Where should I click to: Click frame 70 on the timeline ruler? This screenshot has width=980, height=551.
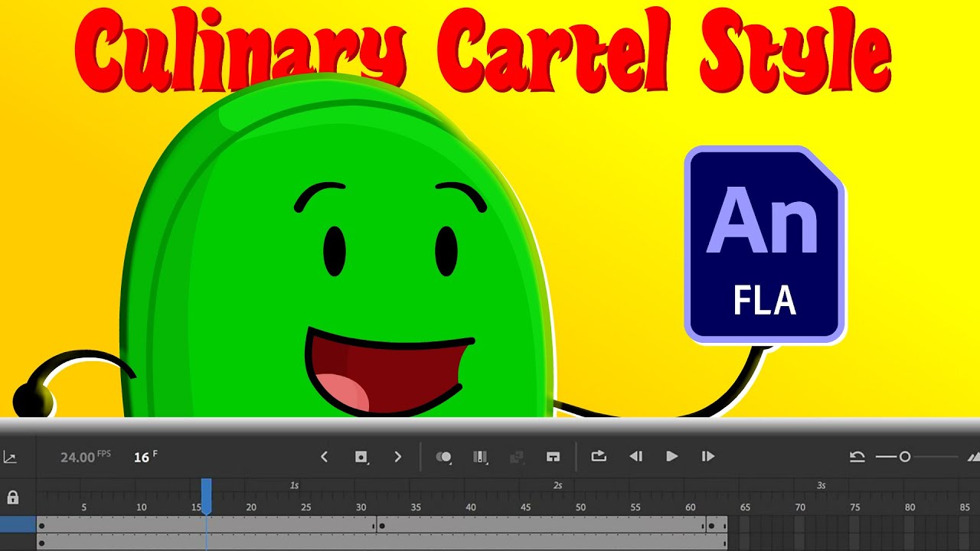[800, 507]
